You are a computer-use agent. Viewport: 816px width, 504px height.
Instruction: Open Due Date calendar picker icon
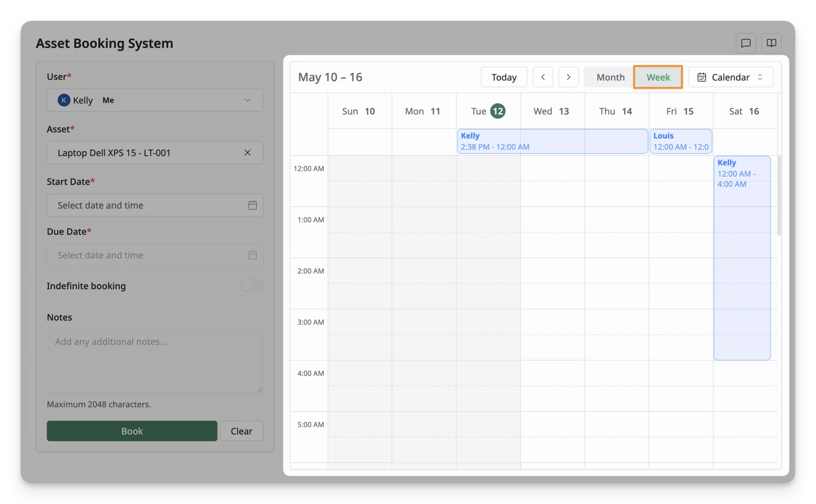tap(252, 255)
